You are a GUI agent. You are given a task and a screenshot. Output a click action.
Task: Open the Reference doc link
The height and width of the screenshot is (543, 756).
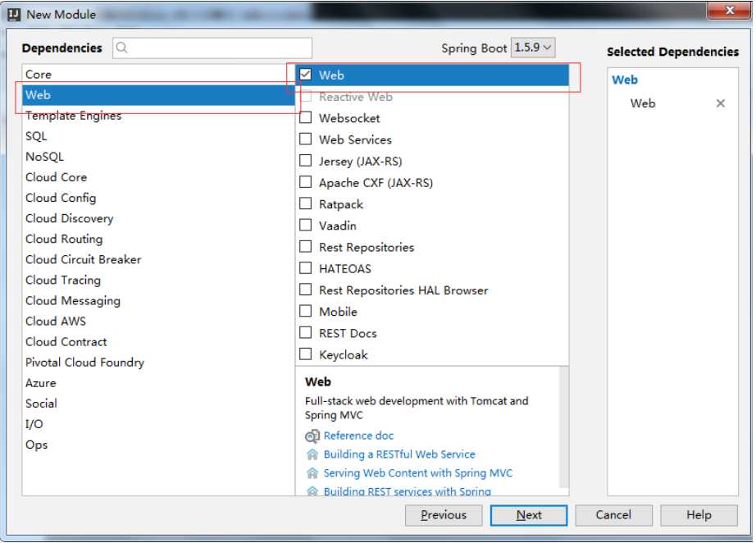[x=358, y=436]
